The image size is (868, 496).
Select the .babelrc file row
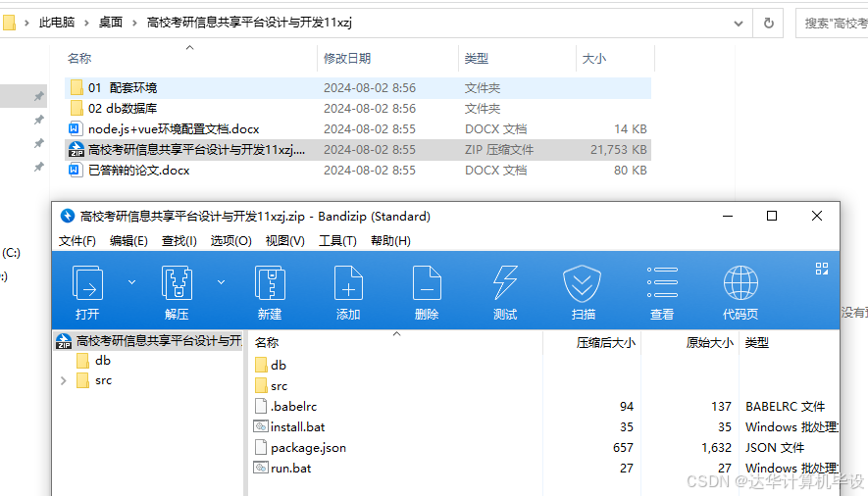[545, 407]
